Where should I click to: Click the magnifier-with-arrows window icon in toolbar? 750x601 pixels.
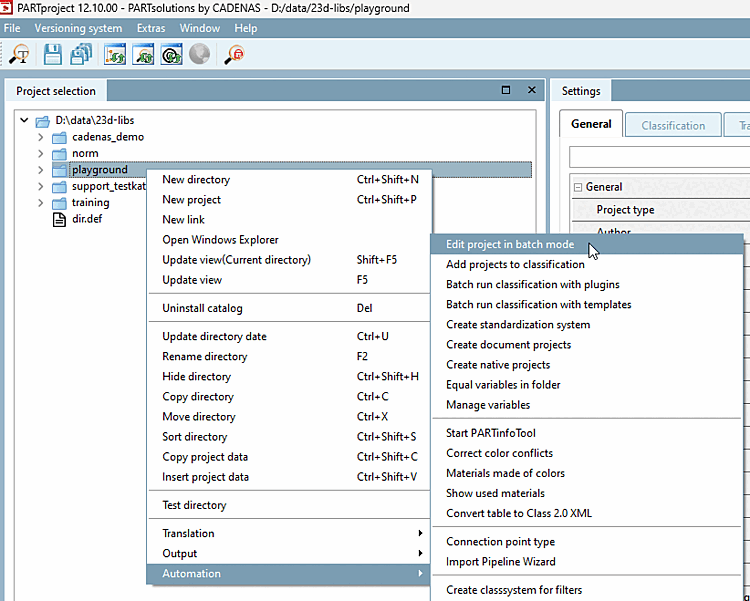(143, 54)
